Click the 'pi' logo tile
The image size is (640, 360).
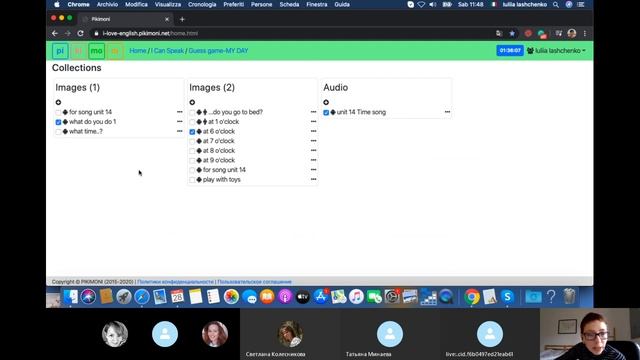(60, 51)
